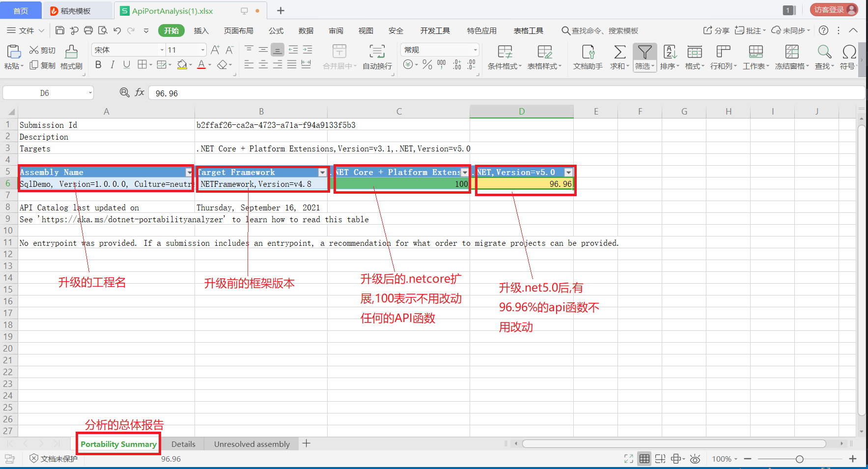The width and height of the screenshot is (868, 469).
Task: Click the Redo icon
Action: tap(131, 30)
